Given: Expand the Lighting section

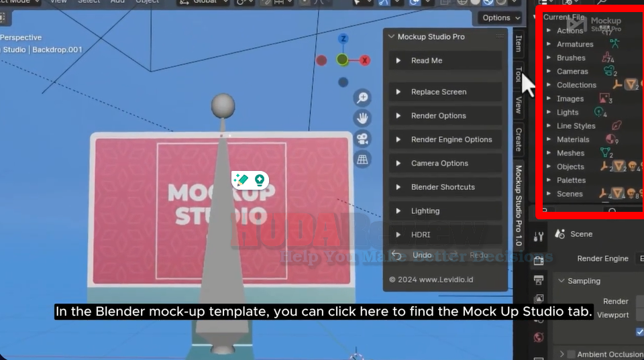Looking at the screenshot, I should point(445,211).
